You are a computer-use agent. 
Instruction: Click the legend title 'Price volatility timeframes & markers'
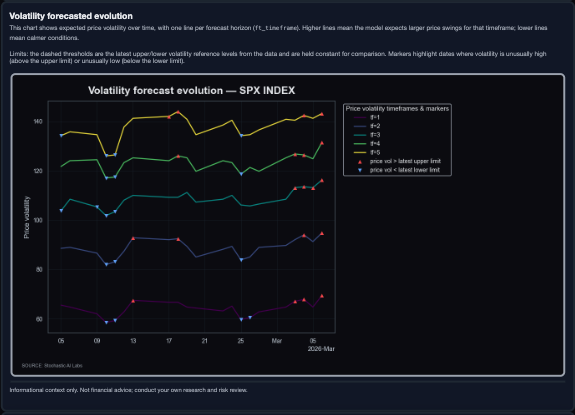click(397, 109)
